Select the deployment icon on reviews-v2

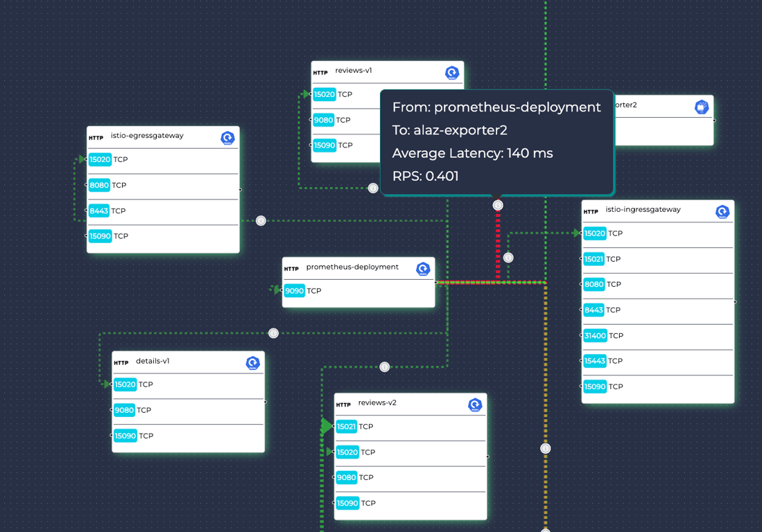[x=475, y=405]
